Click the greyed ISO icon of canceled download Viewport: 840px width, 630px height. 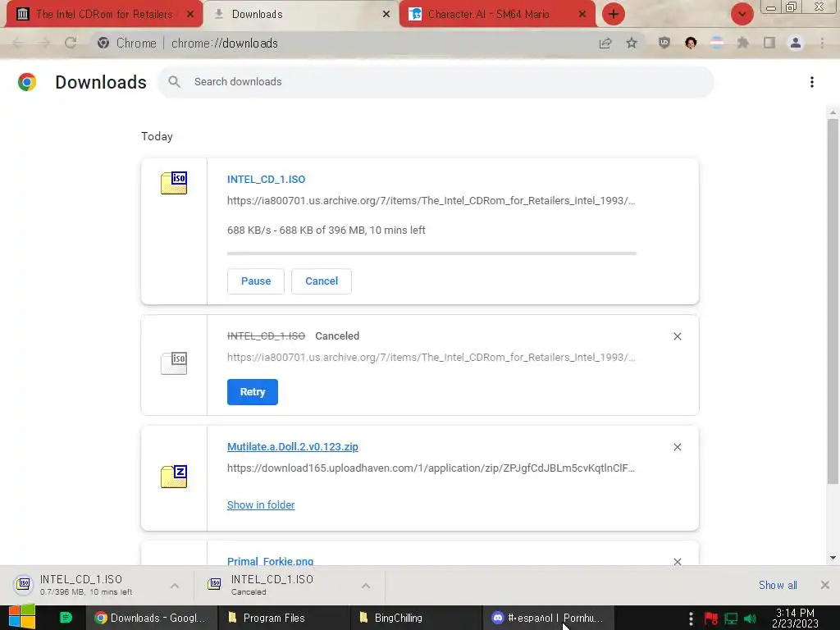click(x=174, y=363)
